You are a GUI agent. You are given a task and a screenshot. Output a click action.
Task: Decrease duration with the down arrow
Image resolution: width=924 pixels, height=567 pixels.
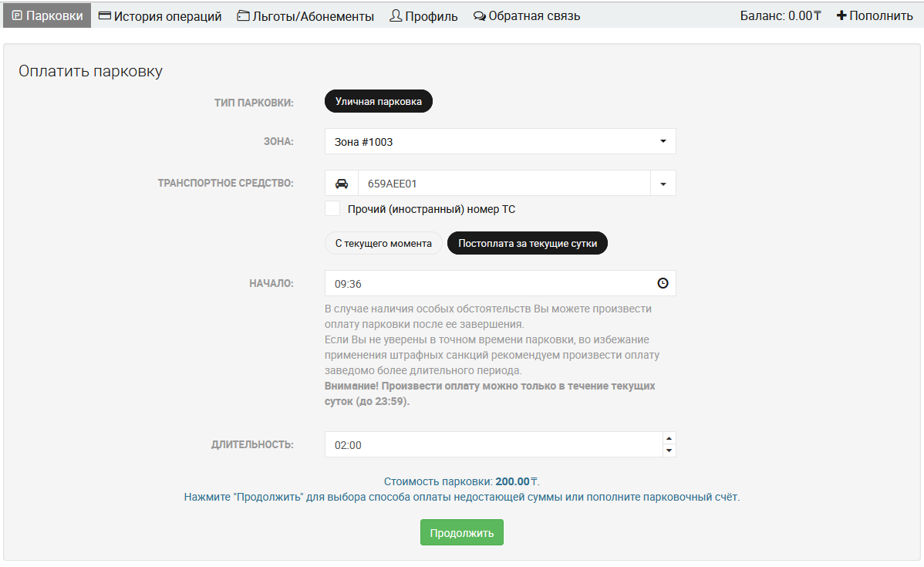[669, 451]
